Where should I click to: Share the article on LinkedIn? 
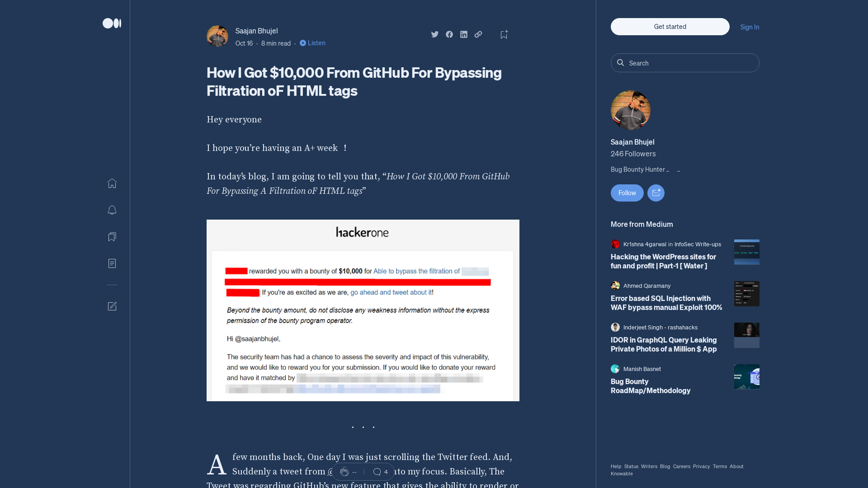point(463,34)
